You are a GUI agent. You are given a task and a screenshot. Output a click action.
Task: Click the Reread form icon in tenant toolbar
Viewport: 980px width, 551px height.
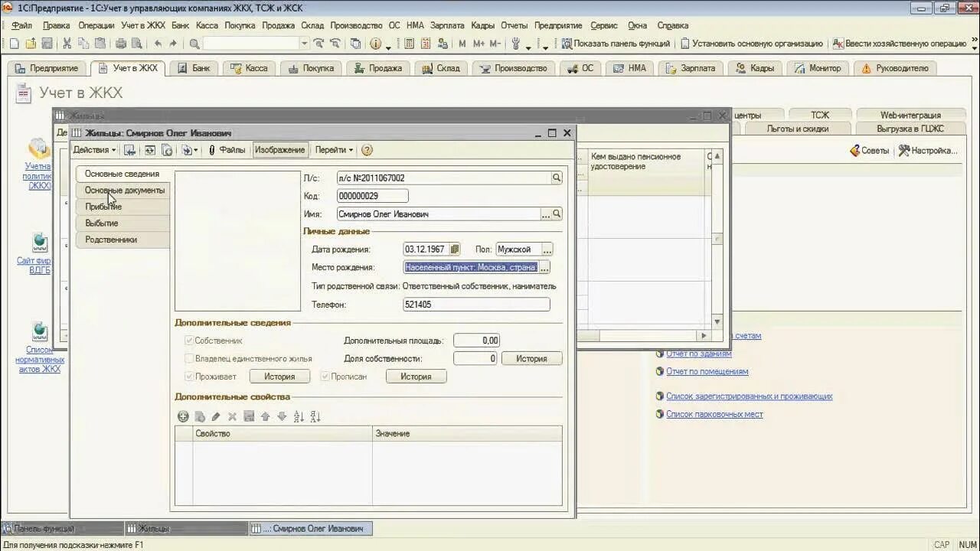coord(149,150)
